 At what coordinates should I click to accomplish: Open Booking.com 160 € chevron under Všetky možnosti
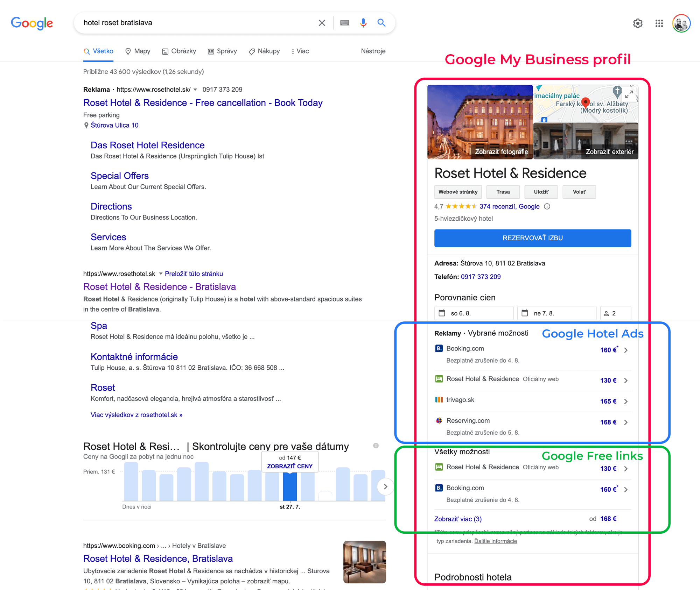pos(626,490)
